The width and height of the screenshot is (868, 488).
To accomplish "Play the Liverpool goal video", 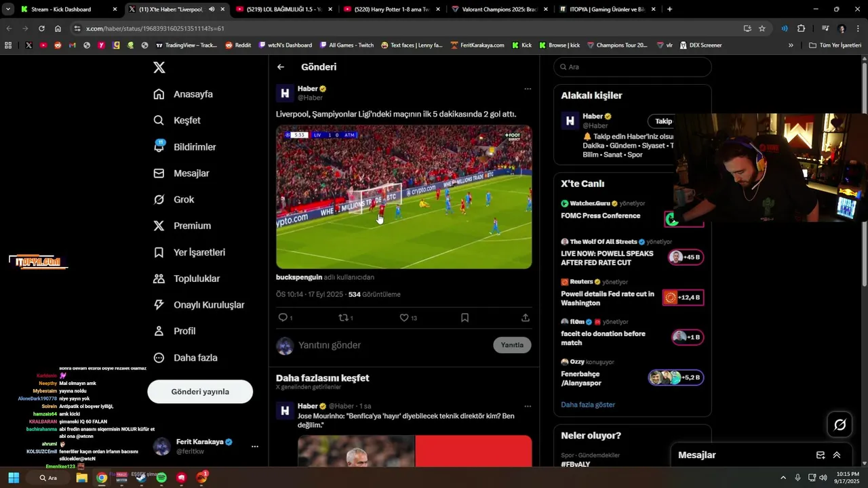I will coord(404,197).
